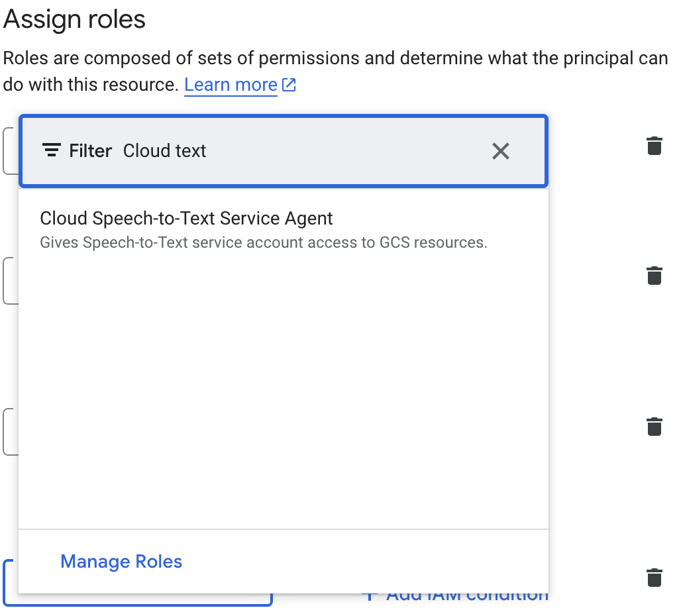Open Manage Roles
This screenshot has width=681, height=616.
tap(121, 562)
